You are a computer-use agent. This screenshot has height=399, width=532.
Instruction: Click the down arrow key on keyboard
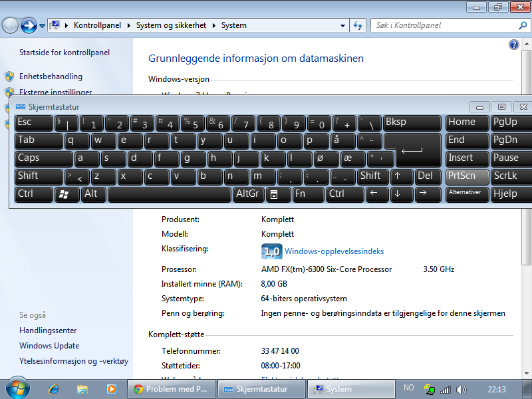tap(402, 195)
